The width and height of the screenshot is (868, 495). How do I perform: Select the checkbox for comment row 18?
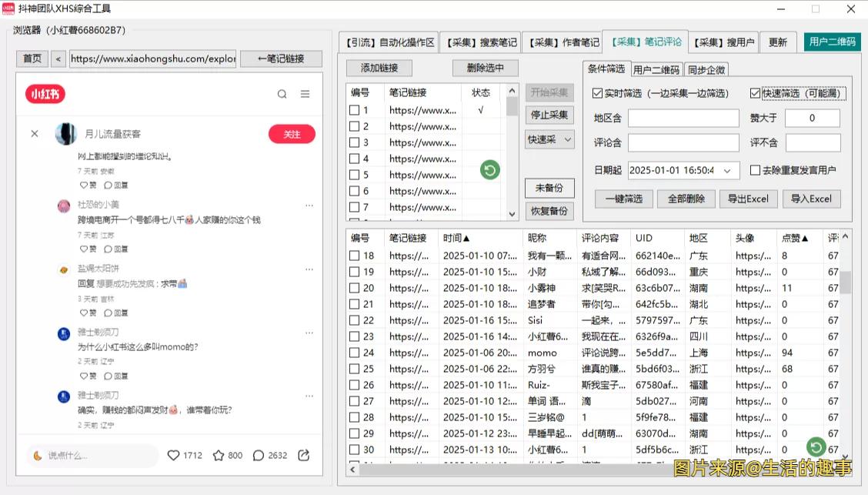(353, 255)
